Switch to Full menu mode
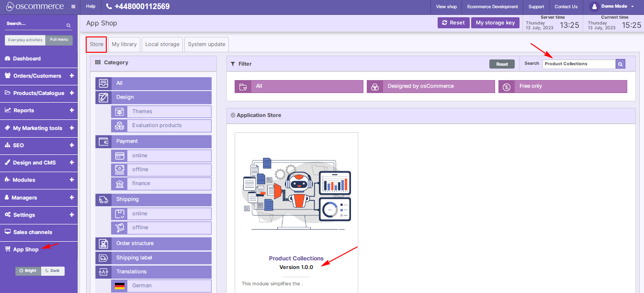The width and height of the screenshot is (644, 293). [x=59, y=40]
